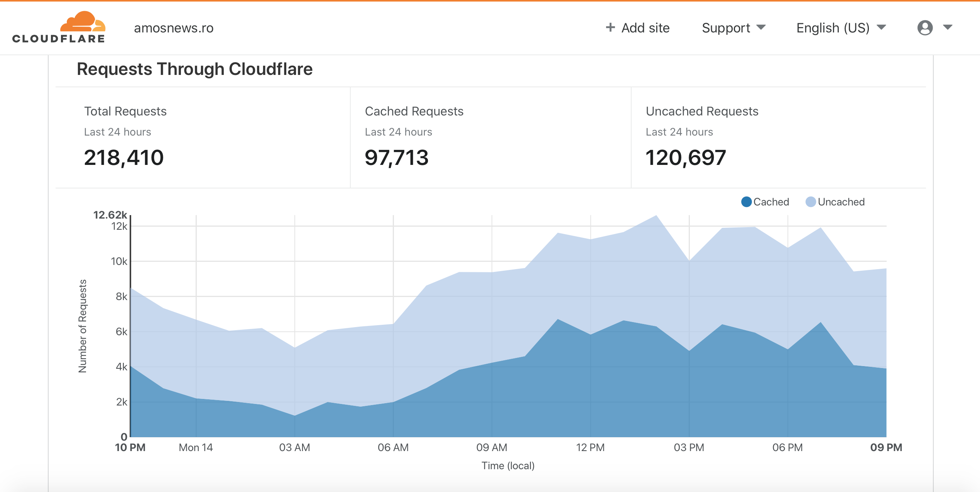Click the Uncached legend label
Viewport: 980px width, 492px height.
coord(841,202)
